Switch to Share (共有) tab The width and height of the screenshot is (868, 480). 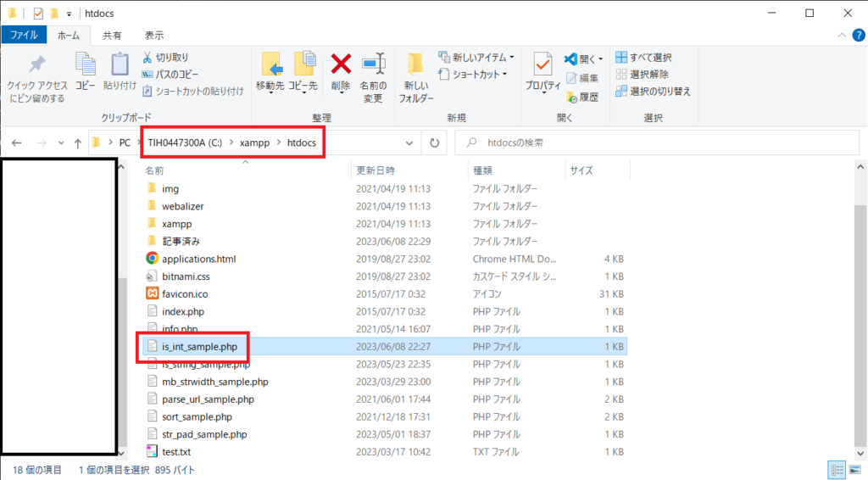[112, 35]
